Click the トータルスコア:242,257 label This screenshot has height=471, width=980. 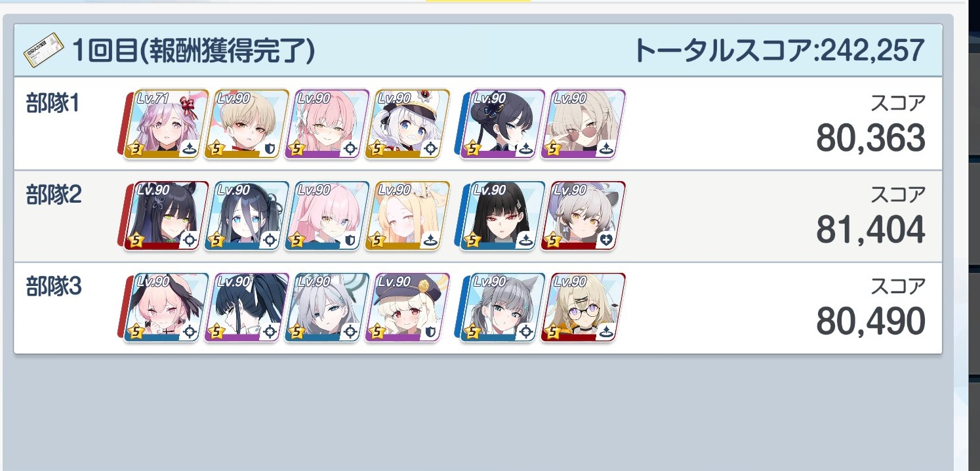tap(779, 51)
